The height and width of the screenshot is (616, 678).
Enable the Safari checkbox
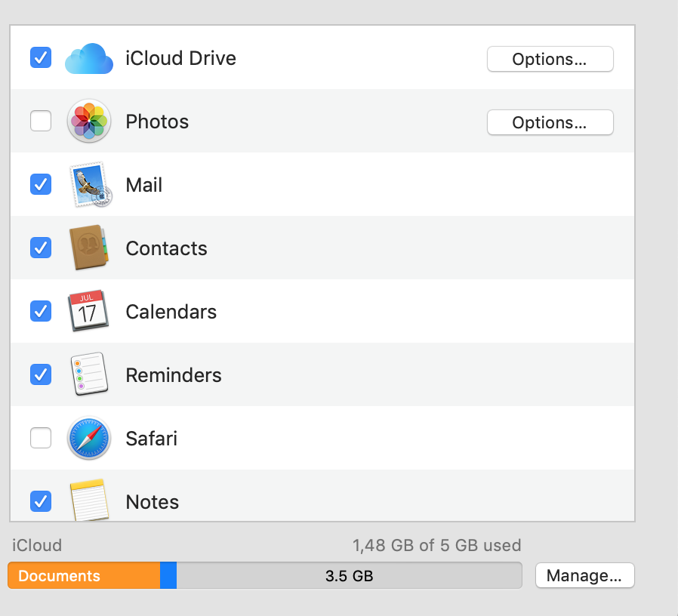pyautogui.click(x=41, y=438)
